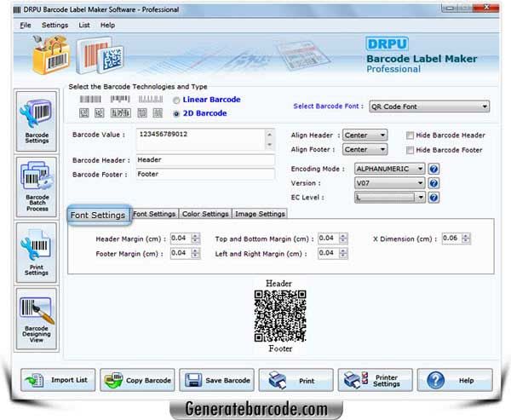Click the Barcode Value text field
Screen dimensions: 511x420
click(x=201, y=140)
